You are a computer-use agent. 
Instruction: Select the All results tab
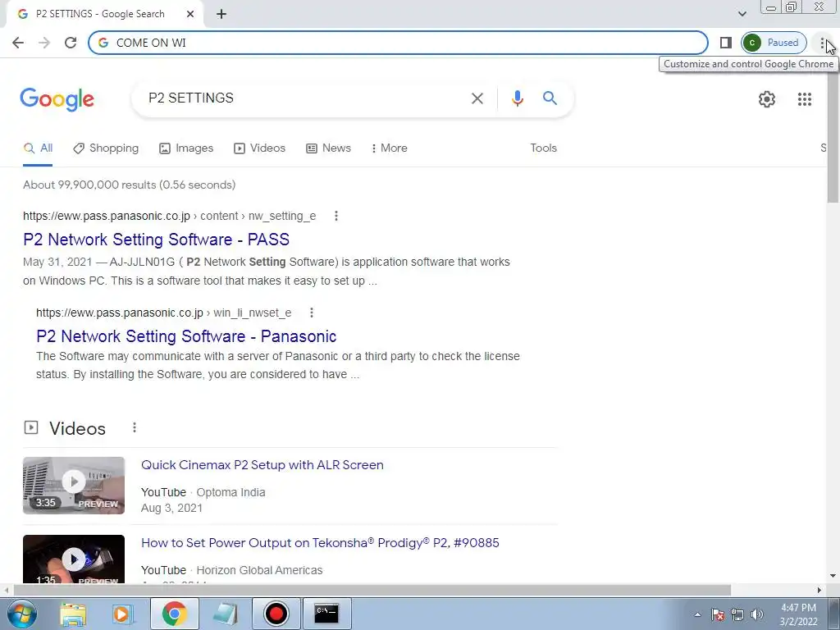click(38, 148)
